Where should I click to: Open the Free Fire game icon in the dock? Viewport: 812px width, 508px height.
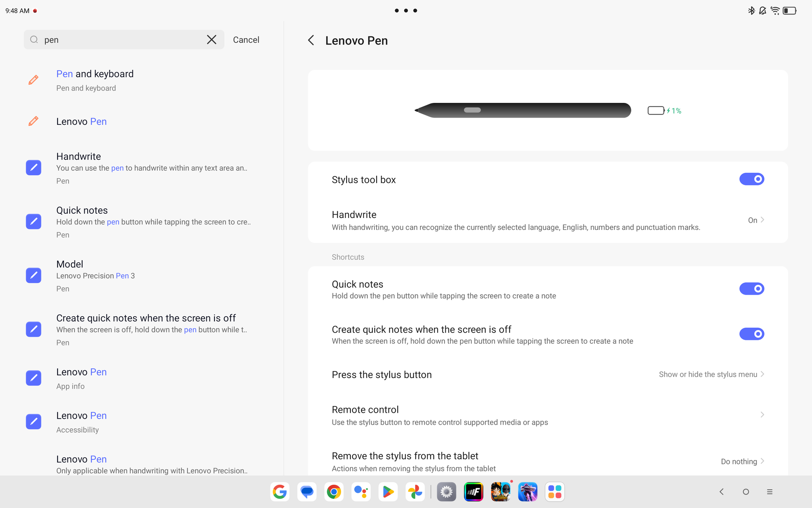[x=528, y=492]
